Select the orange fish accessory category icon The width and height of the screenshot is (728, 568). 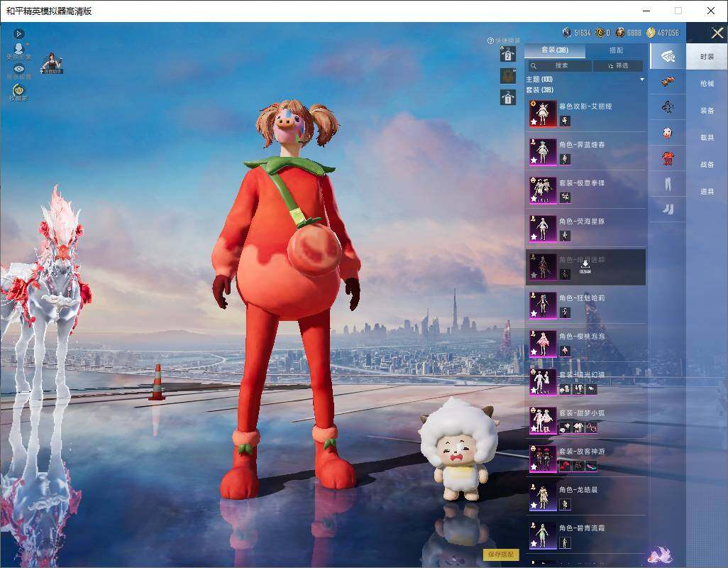[x=668, y=82]
